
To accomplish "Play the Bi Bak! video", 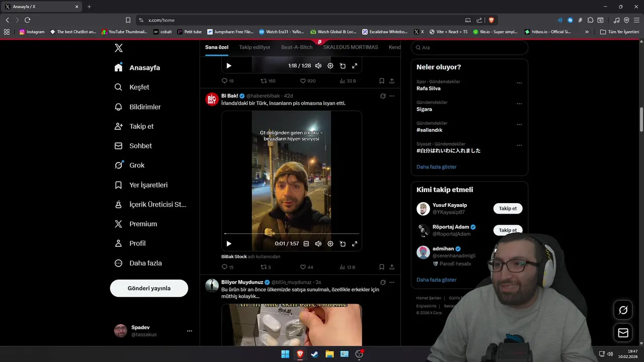I will [x=229, y=243].
